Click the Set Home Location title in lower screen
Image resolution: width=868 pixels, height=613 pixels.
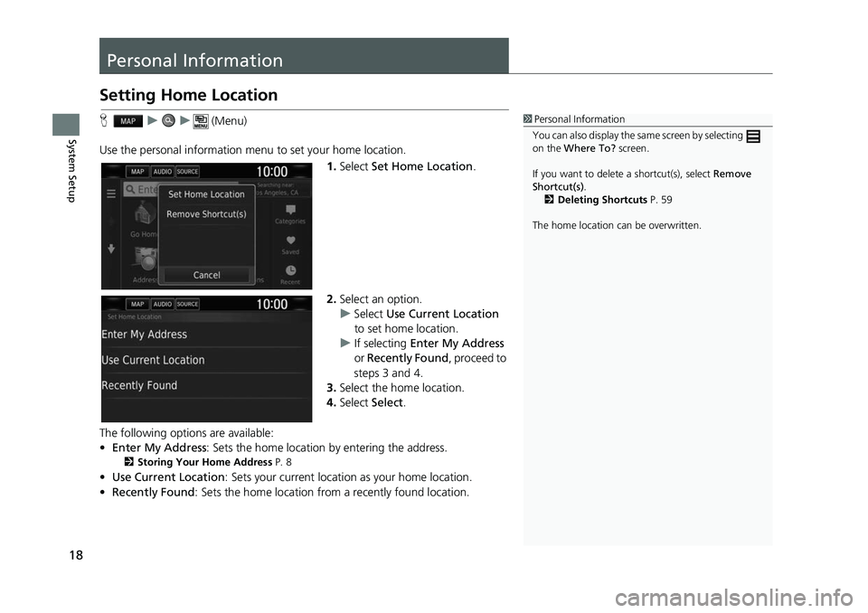pyautogui.click(x=135, y=317)
